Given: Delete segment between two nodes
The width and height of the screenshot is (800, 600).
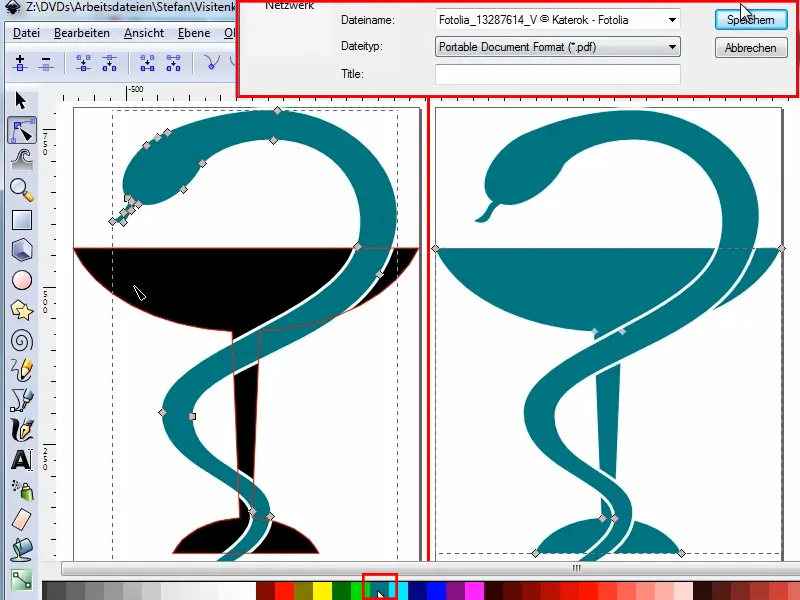Looking at the screenshot, I should pyautogui.click(x=173, y=64).
